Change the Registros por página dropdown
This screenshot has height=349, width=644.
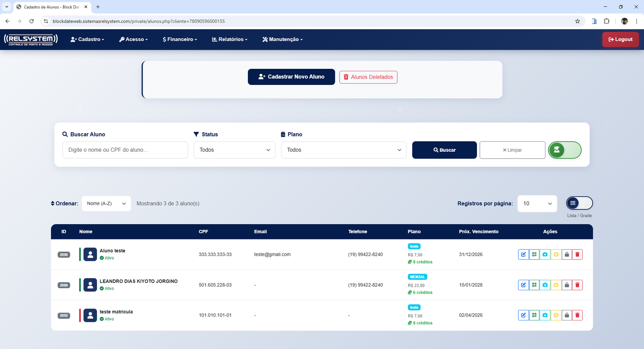(537, 204)
